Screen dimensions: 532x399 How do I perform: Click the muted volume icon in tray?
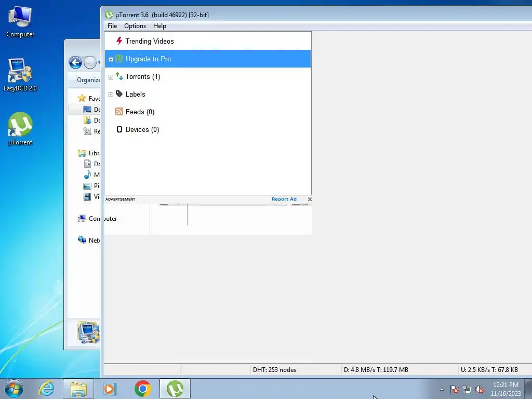point(480,389)
